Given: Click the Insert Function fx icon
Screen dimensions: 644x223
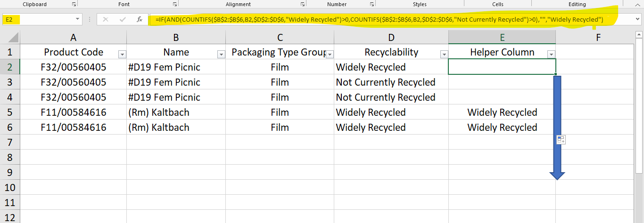Looking at the screenshot, I should point(140,20).
